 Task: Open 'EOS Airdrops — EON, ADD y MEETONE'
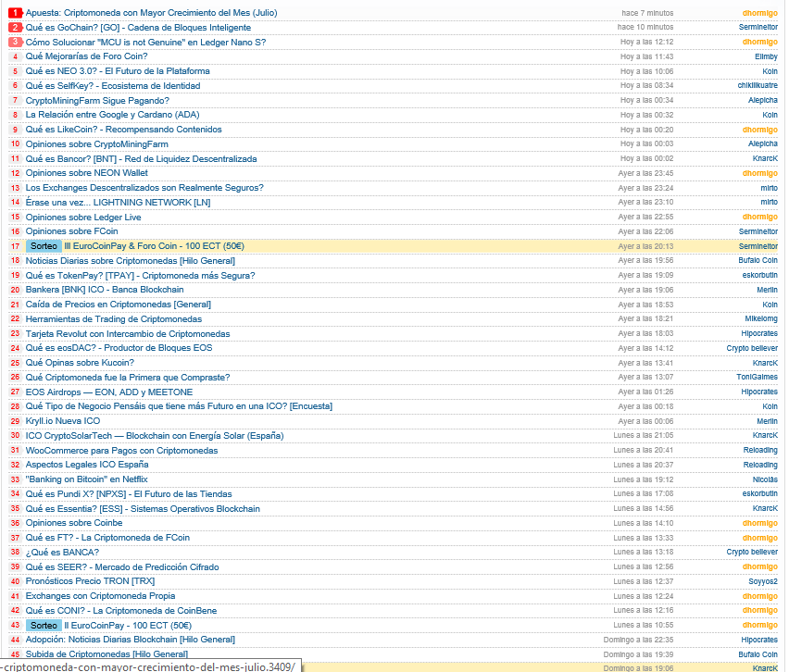point(109,392)
